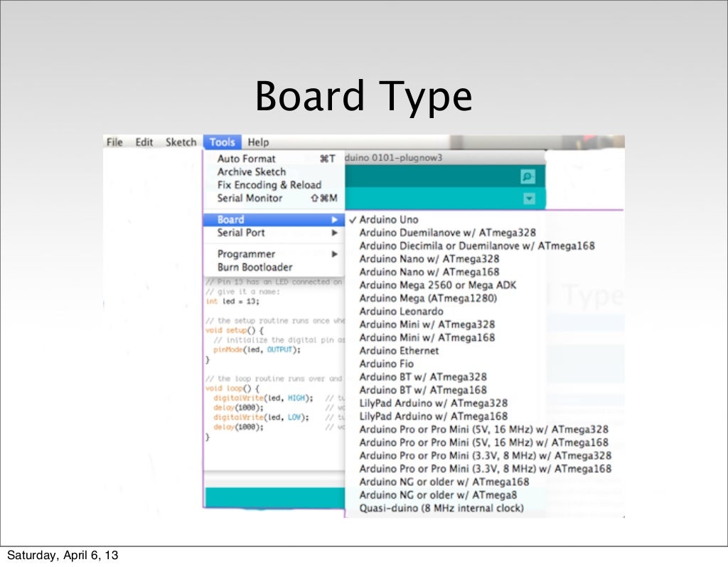The width and height of the screenshot is (728, 567).
Task: Select Arduino Mega 2560 or Mega ADK
Action: pos(484,285)
